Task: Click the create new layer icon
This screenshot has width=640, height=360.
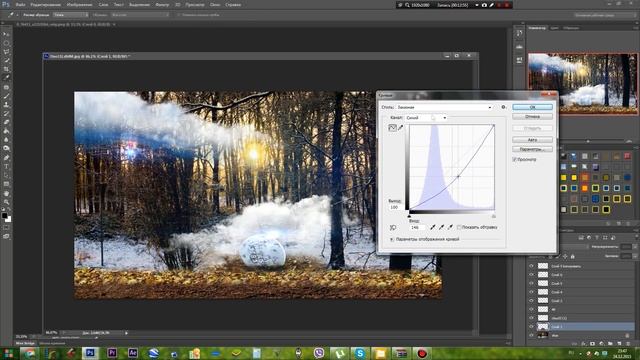Action: 620,344
